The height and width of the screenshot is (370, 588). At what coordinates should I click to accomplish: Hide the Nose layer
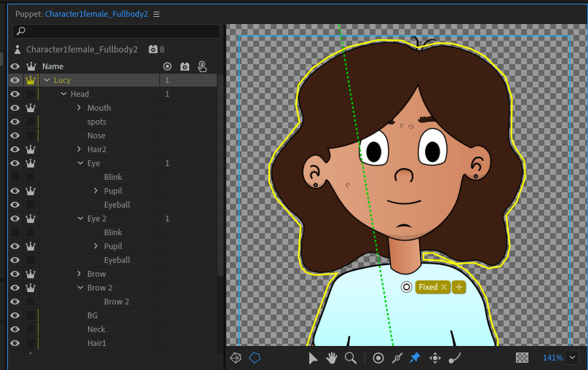pos(15,135)
